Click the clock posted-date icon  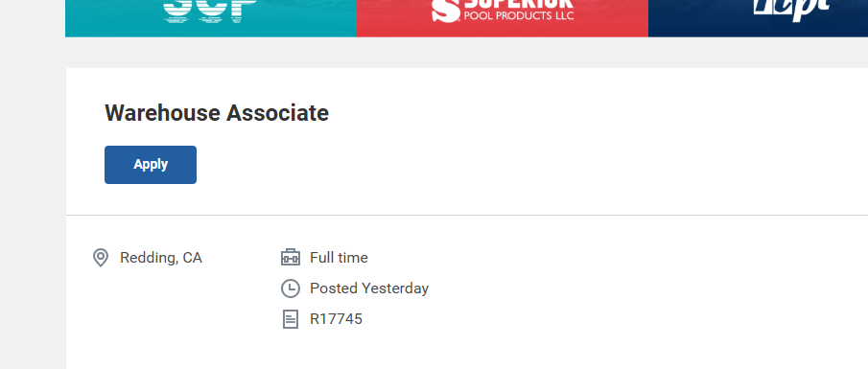coord(291,288)
